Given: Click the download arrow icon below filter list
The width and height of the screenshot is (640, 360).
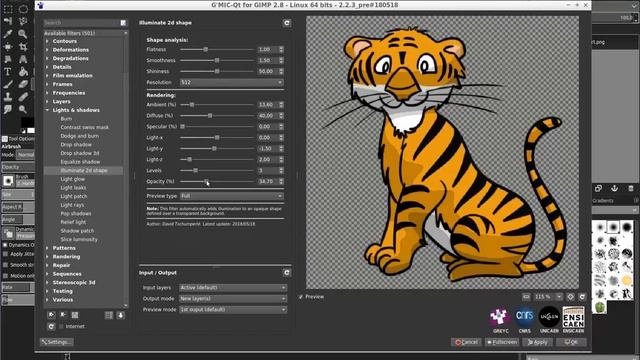Looking at the screenshot, I should coord(121,315).
